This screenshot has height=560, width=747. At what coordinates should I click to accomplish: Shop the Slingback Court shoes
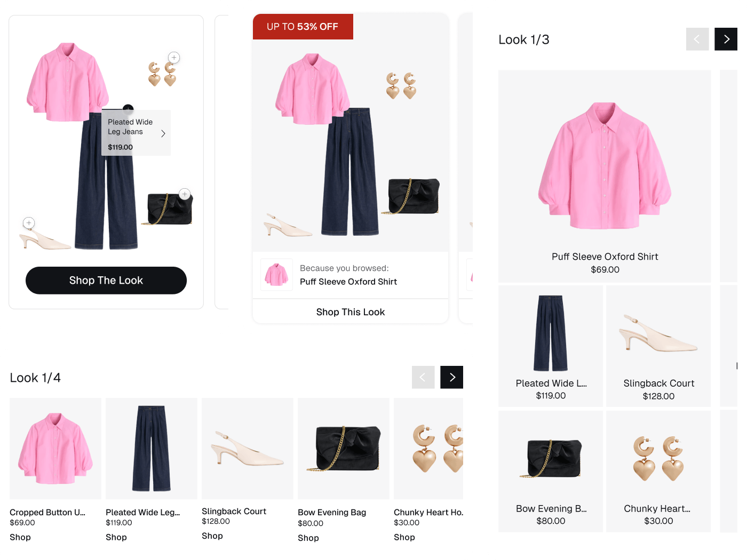coord(212,536)
